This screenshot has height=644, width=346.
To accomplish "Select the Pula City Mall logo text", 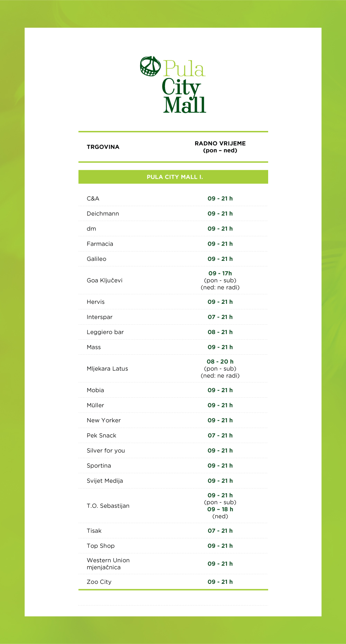I will pos(184,86).
